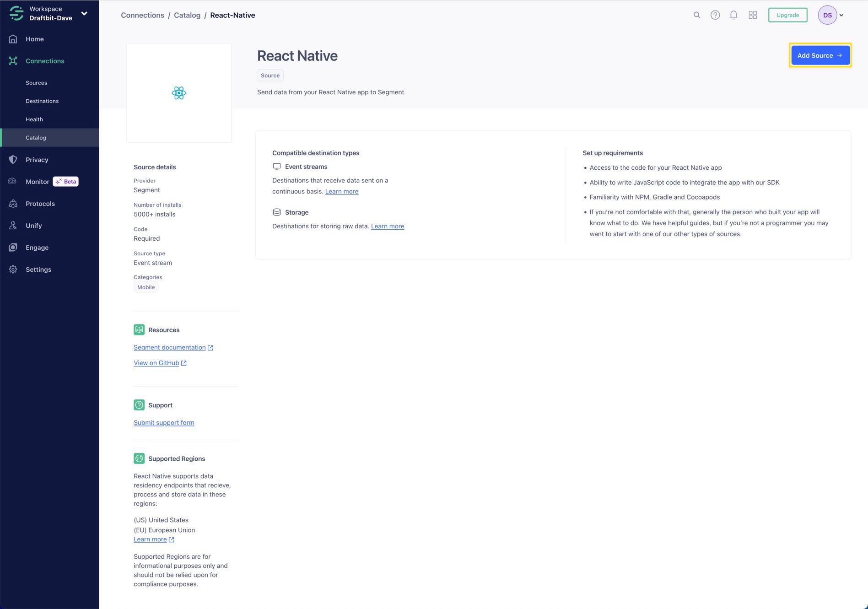Click the 'Compatible destination types' heading
The image size is (868, 609).
[x=316, y=153]
